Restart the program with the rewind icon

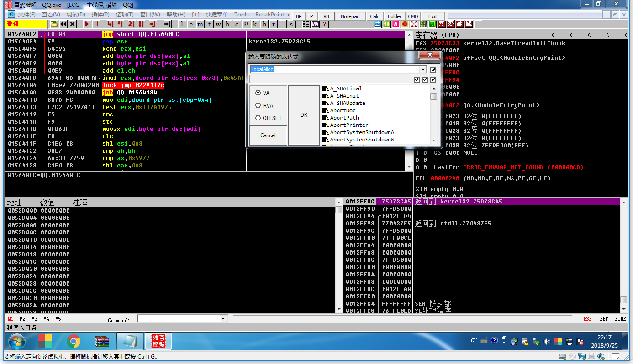63,24
